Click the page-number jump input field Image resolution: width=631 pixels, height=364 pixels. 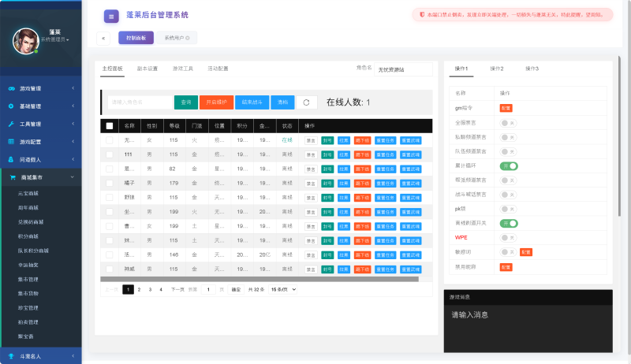click(208, 289)
